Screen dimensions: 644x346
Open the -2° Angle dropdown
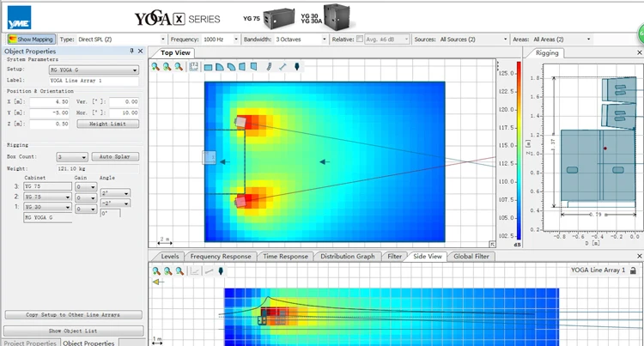(x=115, y=203)
